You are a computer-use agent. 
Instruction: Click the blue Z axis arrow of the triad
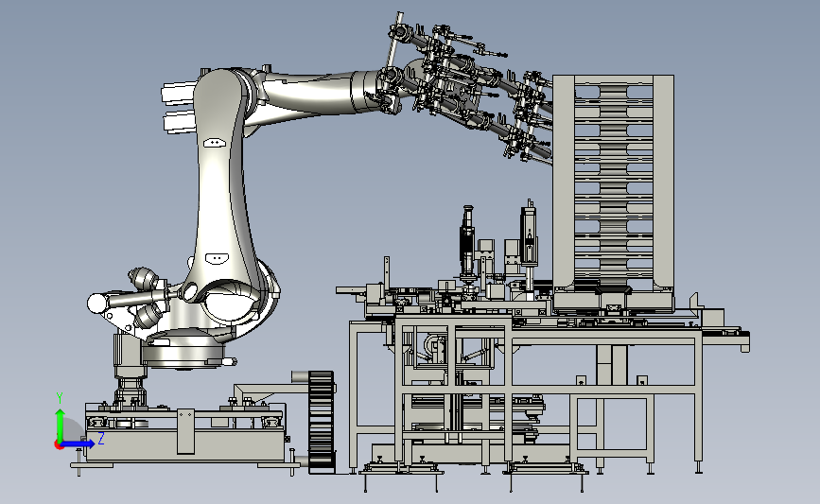[79, 443]
